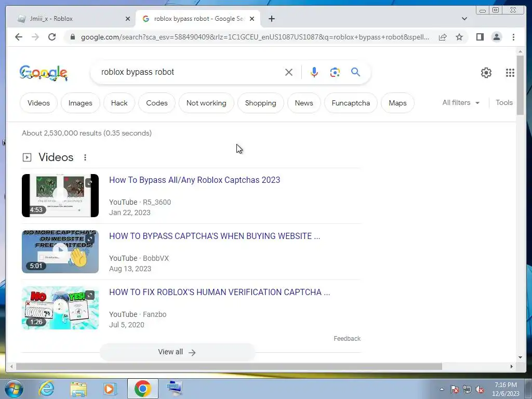Apply the Hack filter chip

point(119,103)
